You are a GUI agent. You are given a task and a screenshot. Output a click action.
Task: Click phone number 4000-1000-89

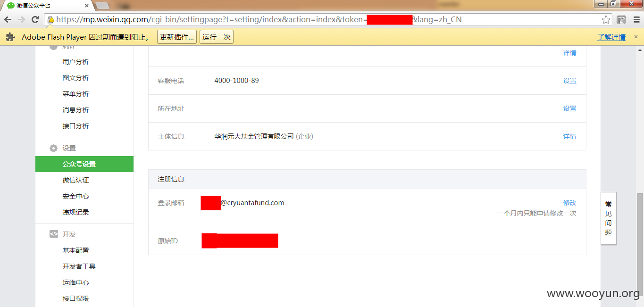tap(236, 81)
